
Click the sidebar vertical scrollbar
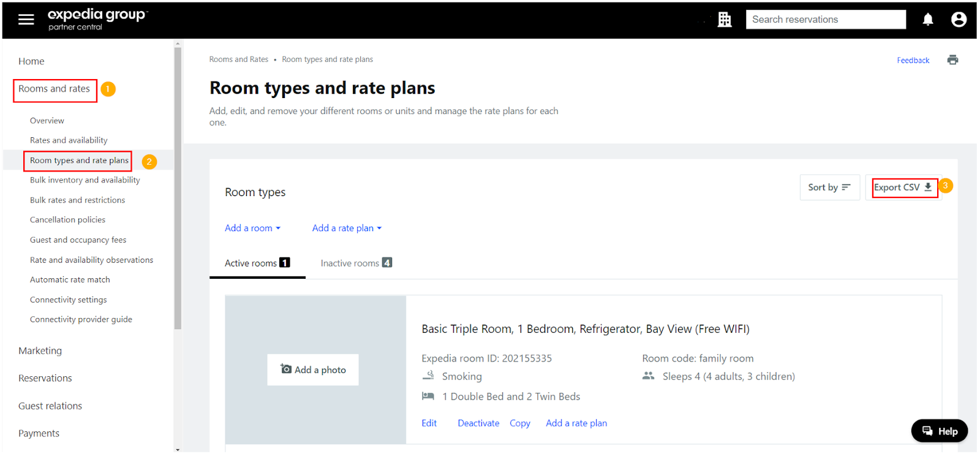tap(178, 188)
